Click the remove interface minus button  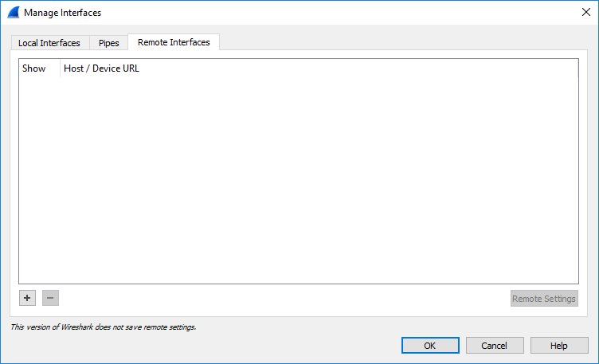point(50,298)
